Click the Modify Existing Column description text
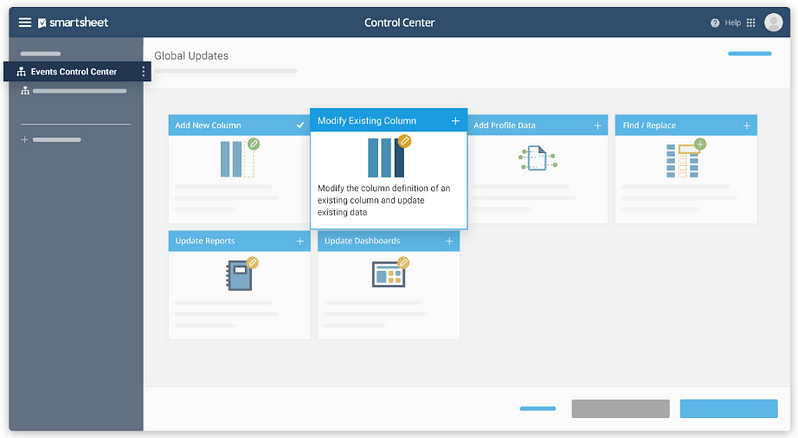 coord(384,200)
